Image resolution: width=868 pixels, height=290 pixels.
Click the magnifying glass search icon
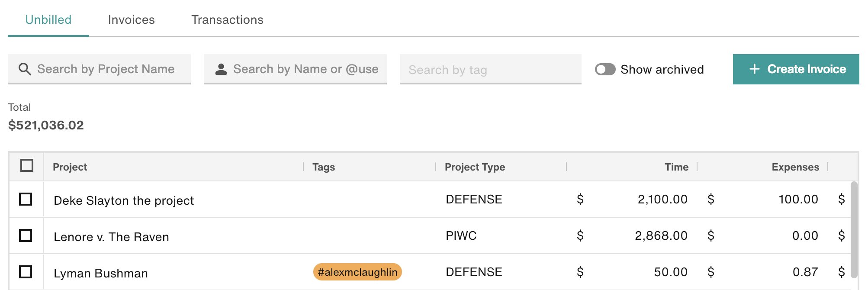[25, 69]
